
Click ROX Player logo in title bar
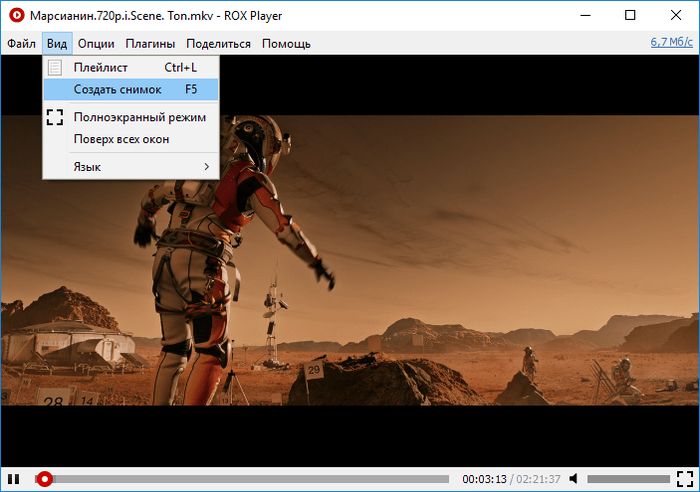[15, 15]
